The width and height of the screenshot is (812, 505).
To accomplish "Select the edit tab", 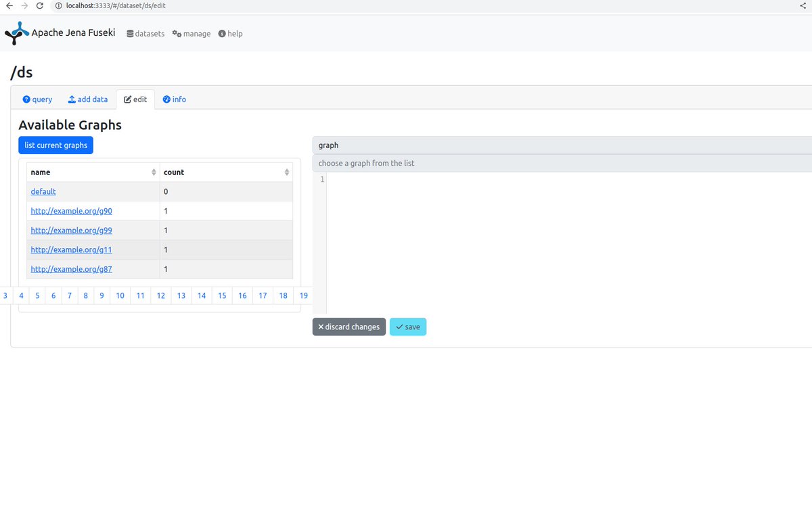I will (135, 99).
